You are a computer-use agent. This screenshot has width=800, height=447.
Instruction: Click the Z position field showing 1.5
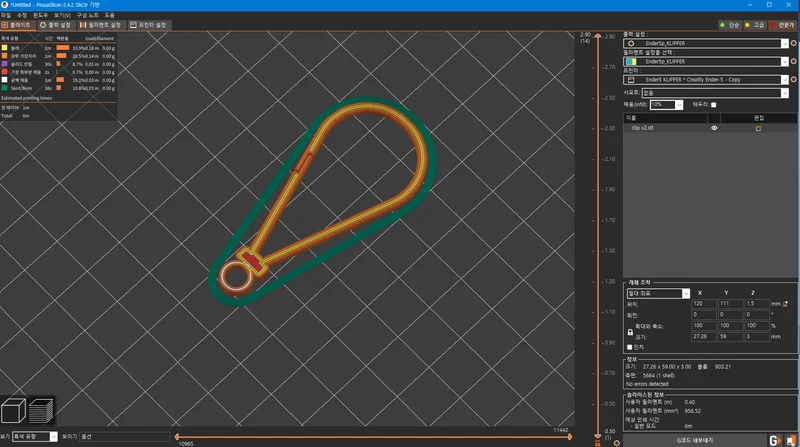(x=756, y=304)
